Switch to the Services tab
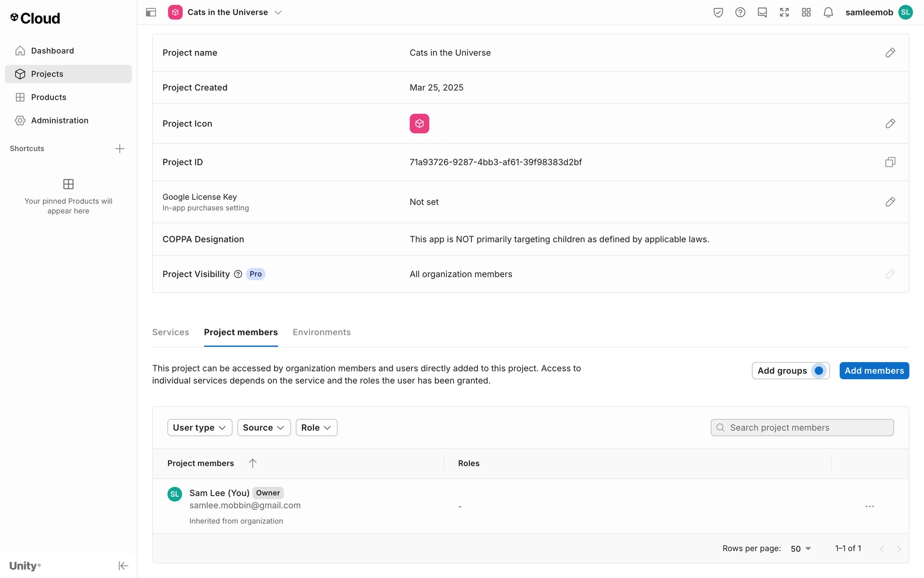 (x=170, y=332)
